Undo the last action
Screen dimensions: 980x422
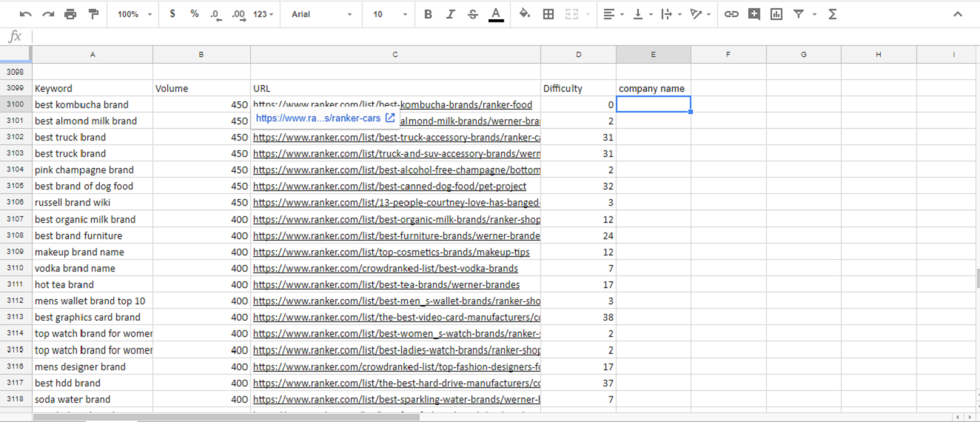26,14
